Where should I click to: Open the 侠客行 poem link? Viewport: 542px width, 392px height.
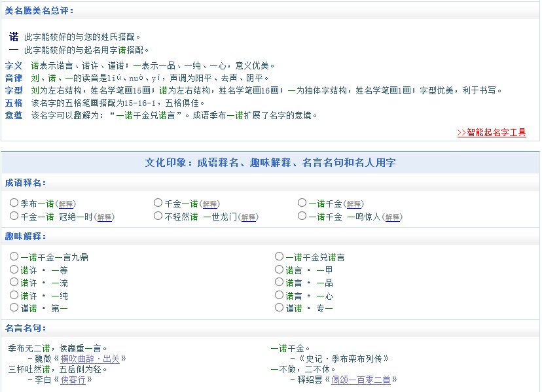[x=73, y=380]
